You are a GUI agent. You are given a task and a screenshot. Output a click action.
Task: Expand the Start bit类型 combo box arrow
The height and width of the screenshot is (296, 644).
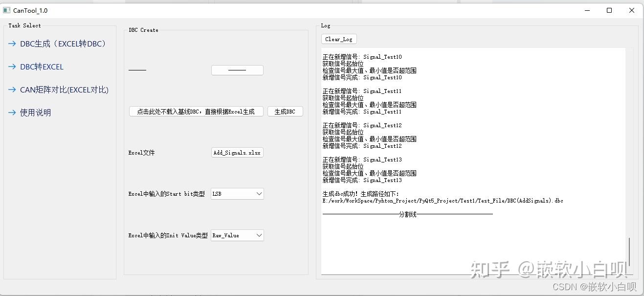(x=259, y=194)
